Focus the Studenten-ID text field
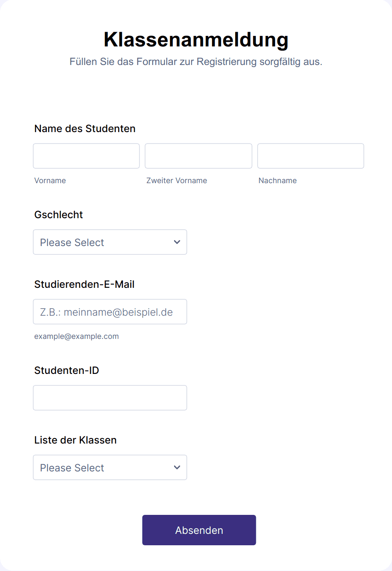 point(110,398)
